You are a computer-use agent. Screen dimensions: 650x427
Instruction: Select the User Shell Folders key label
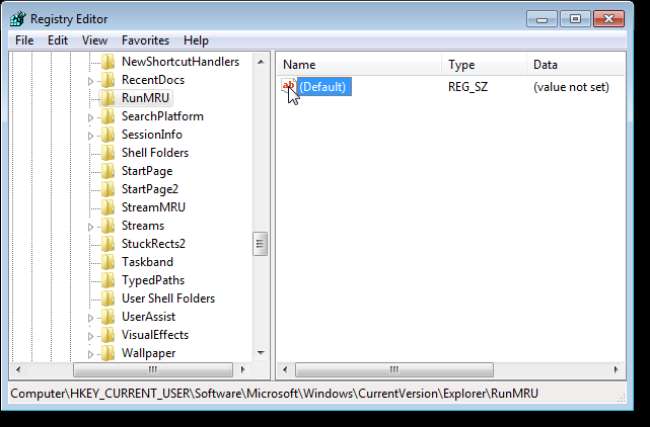[x=168, y=298]
